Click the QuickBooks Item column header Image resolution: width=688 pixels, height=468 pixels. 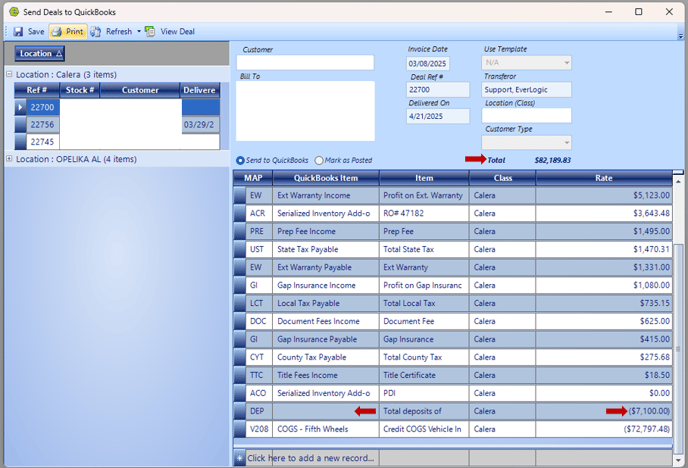tap(326, 178)
